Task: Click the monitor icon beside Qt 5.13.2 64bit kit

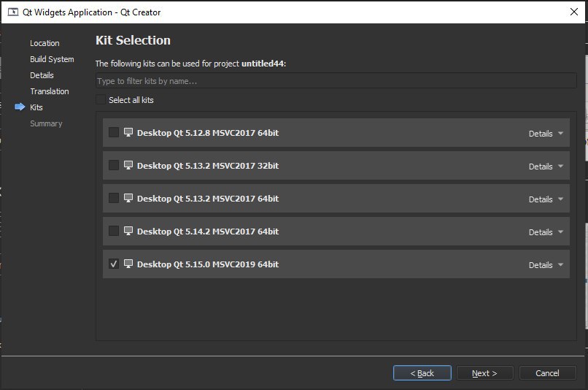Action: coord(128,198)
